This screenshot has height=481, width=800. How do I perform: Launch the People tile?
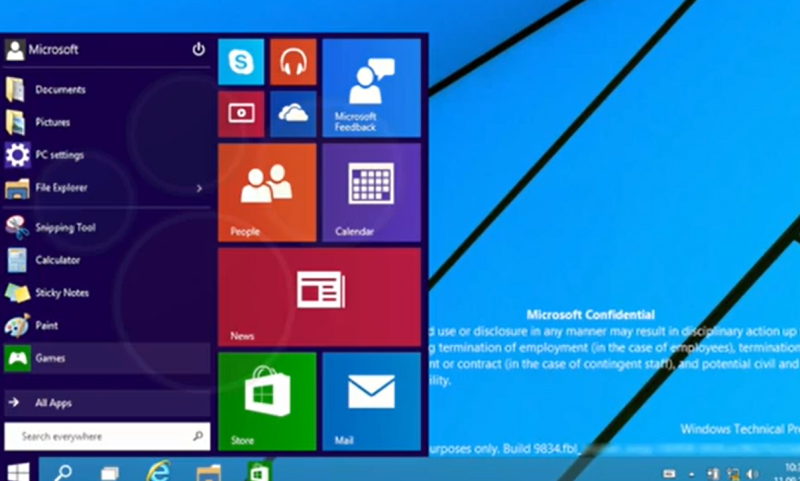coord(267,192)
